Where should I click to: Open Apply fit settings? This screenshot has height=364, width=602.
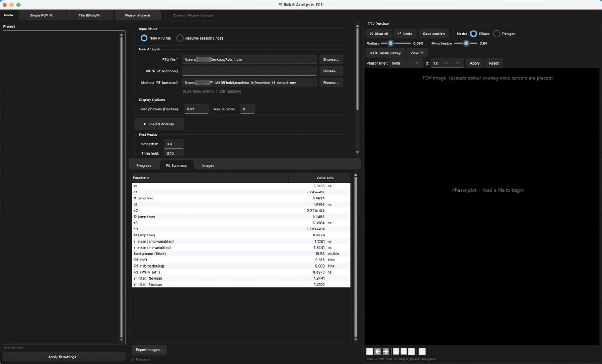(x=64, y=357)
